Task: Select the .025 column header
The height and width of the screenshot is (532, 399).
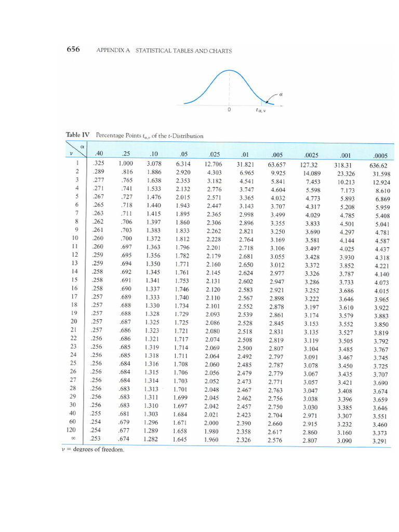Action: tap(214, 154)
